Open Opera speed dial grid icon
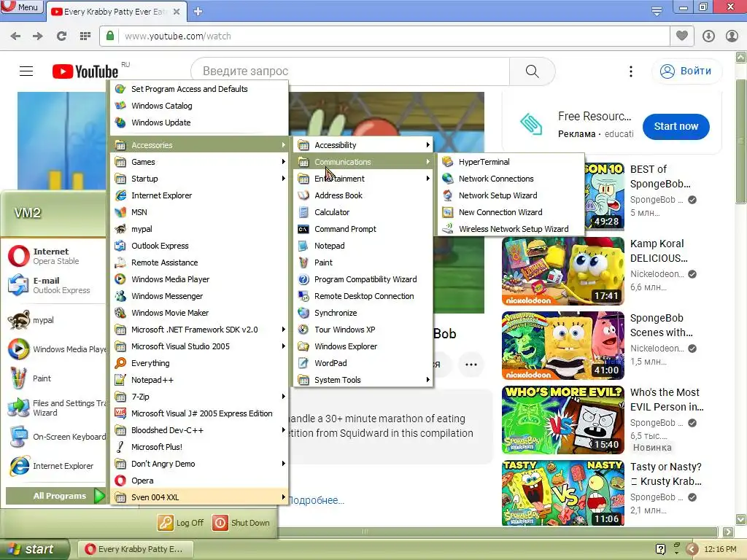Viewport: 747px width, 560px height. 85,36
